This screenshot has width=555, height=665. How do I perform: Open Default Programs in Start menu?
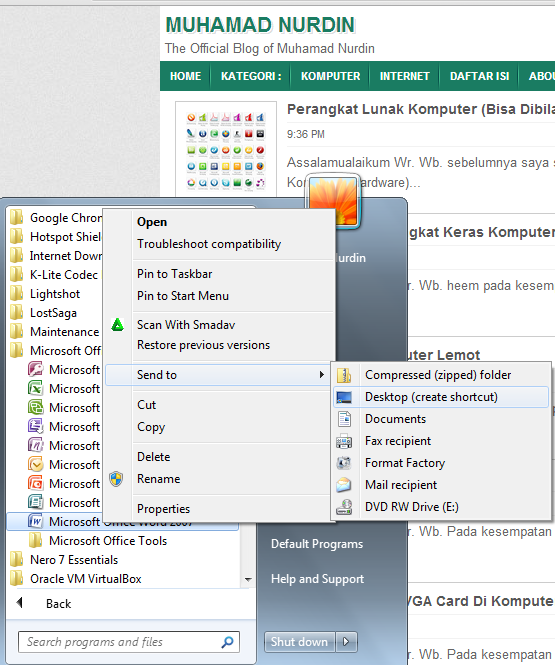[317, 544]
